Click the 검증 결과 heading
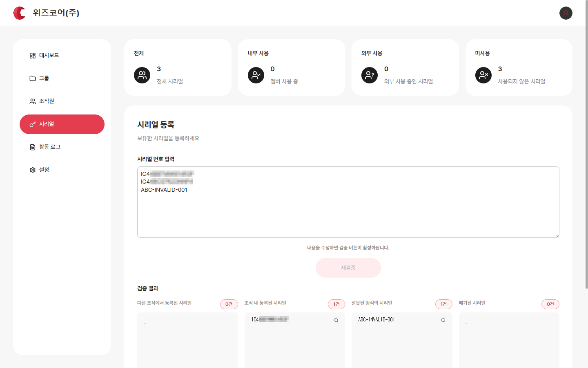The height and width of the screenshot is (368, 588). [x=148, y=288]
